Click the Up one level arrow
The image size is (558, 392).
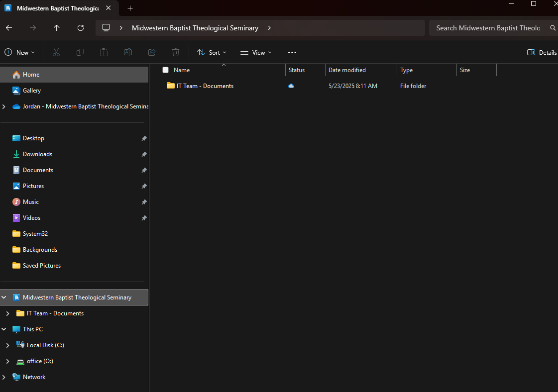click(57, 28)
